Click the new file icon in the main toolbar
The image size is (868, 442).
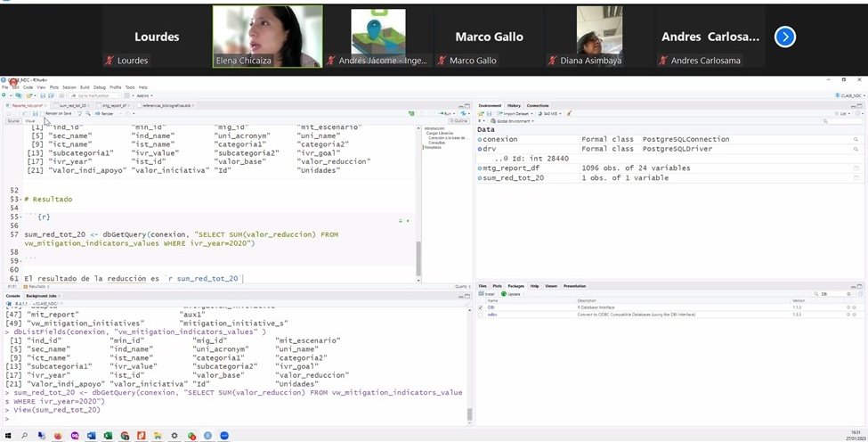4,96
